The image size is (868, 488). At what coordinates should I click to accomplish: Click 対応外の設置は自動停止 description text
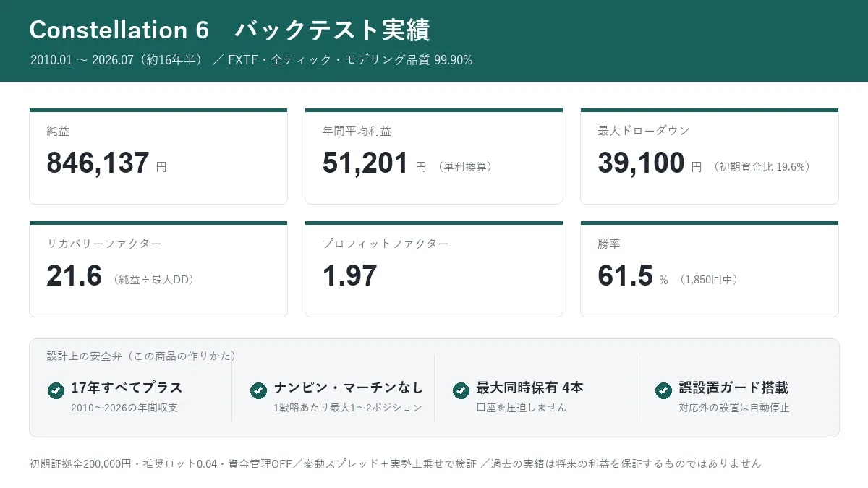[733, 408]
